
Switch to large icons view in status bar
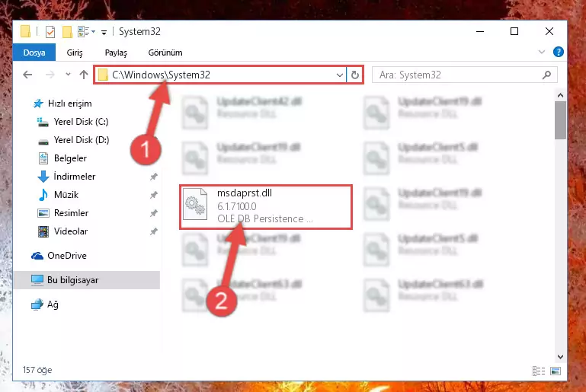(556, 371)
